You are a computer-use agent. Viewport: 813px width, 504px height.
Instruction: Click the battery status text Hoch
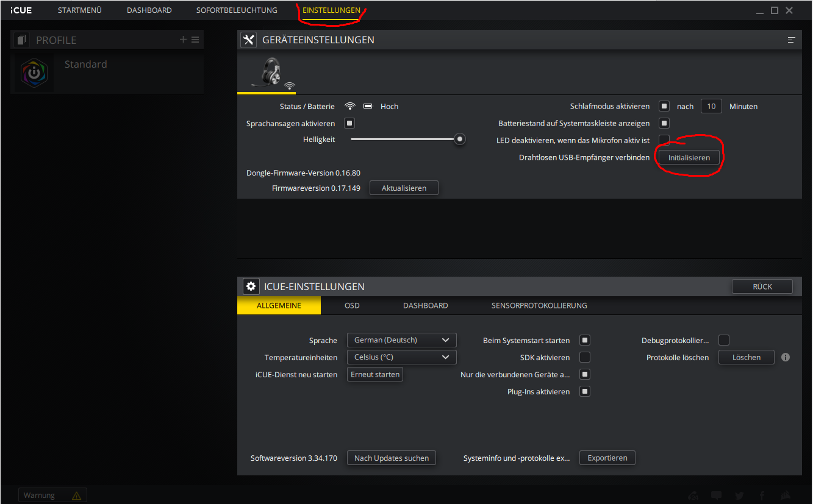pyautogui.click(x=389, y=106)
